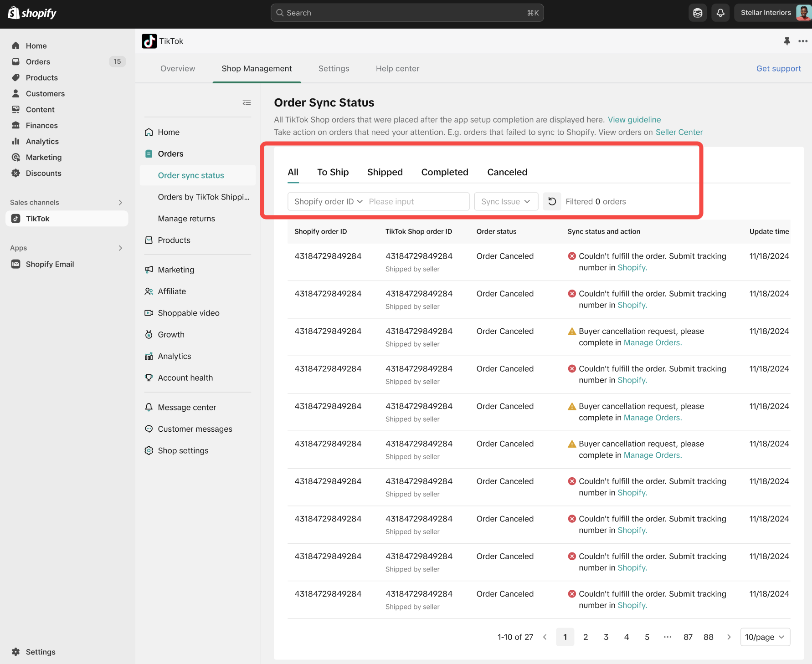This screenshot has height=664, width=812.
Task: Click the Shopify admin Home house icon
Action: pyautogui.click(x=16, y=46)
